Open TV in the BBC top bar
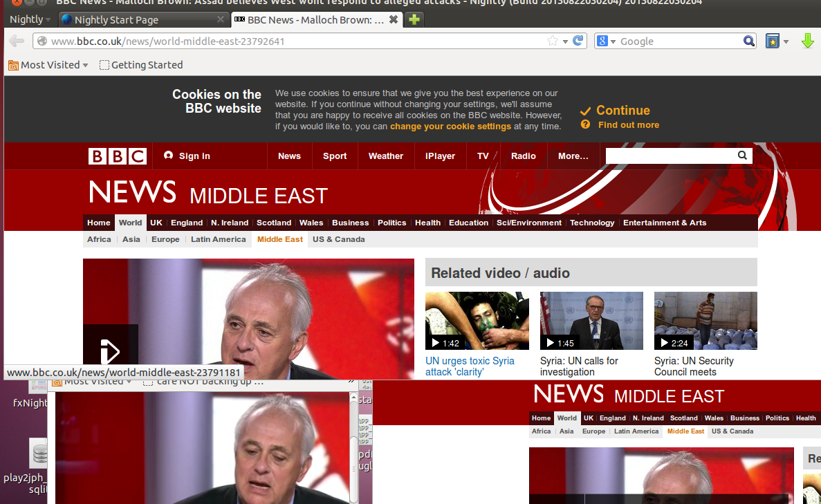 (x=483, y=156)
